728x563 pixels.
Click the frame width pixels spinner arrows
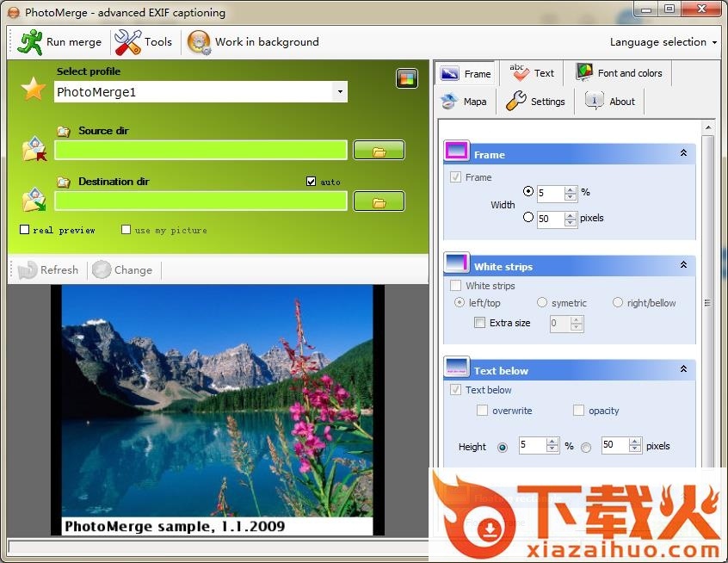(x=571, y=219)
